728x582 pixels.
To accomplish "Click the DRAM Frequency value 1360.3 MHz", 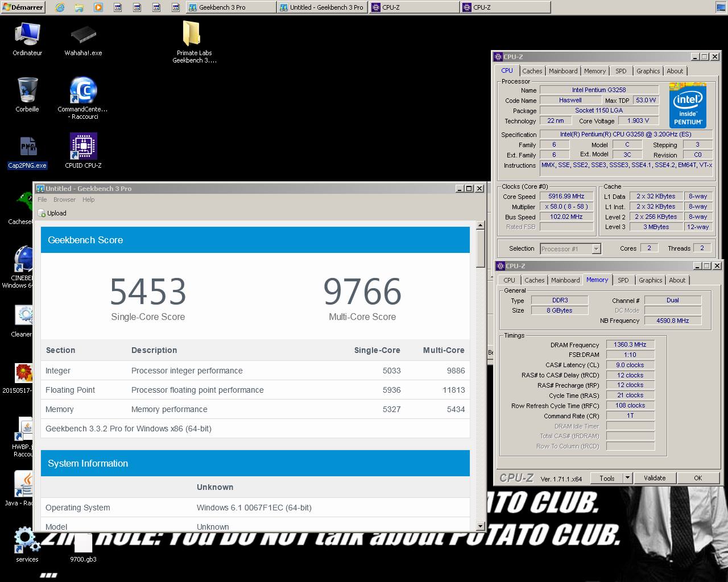I will pyautogui.click(x=630, y=344).
